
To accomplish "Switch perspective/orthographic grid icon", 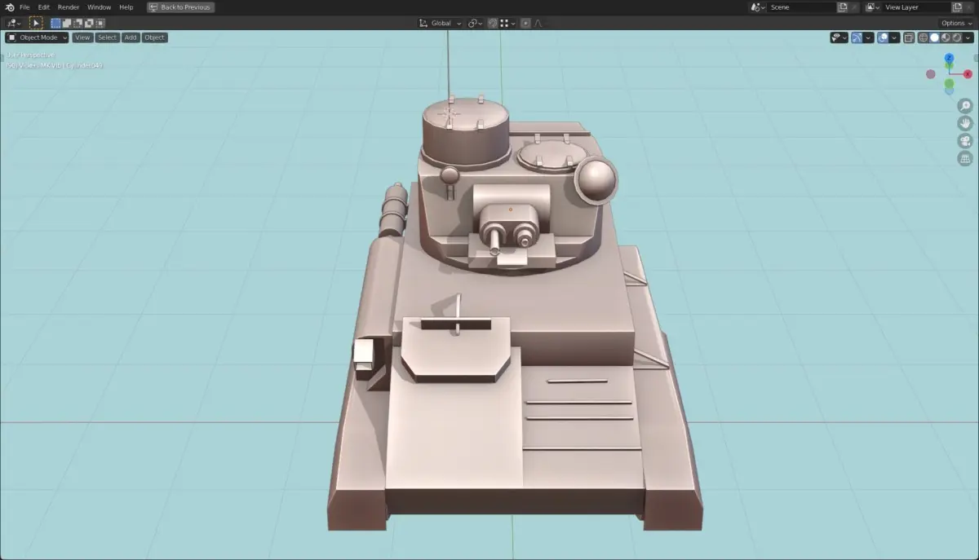I will [964, 159].
